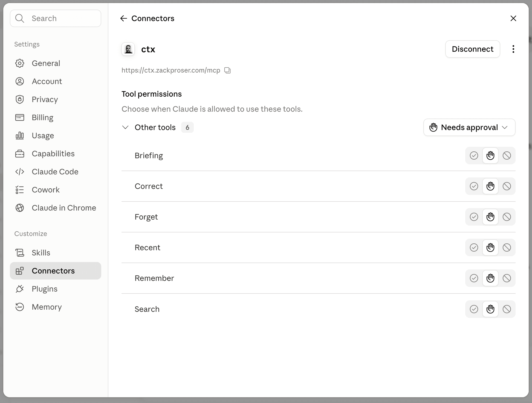
Task: Select Connectors in the sidebar
Action: 56,271
